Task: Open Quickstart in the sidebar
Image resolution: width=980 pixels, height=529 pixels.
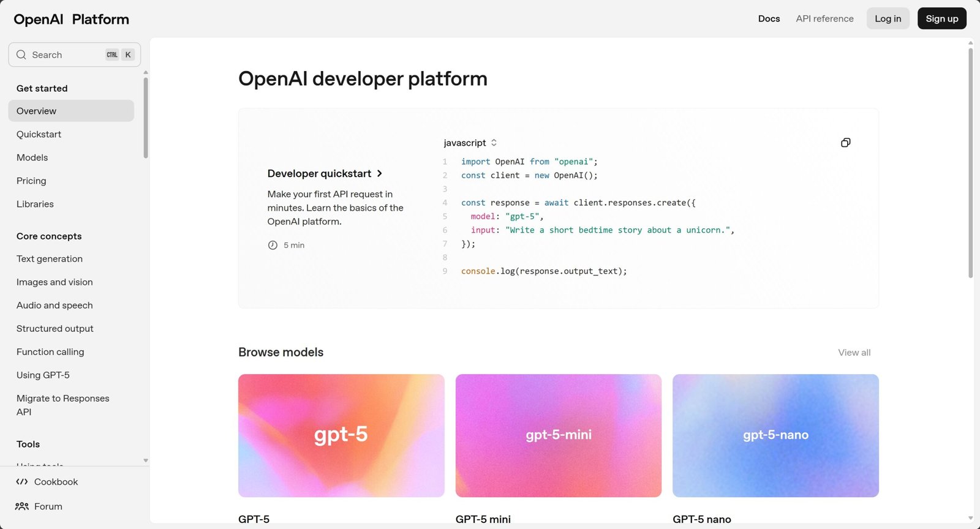Action: pyautogui.click(x=39, y=134)
